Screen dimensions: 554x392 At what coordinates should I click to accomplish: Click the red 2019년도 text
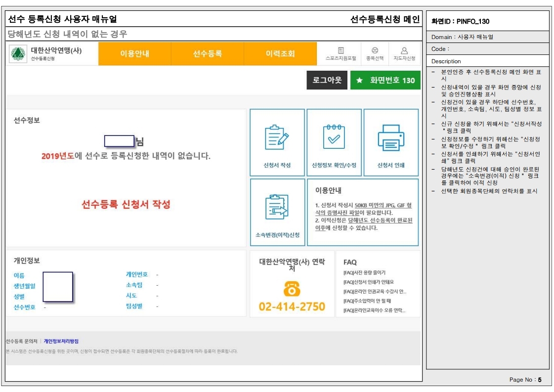point(58,156)
